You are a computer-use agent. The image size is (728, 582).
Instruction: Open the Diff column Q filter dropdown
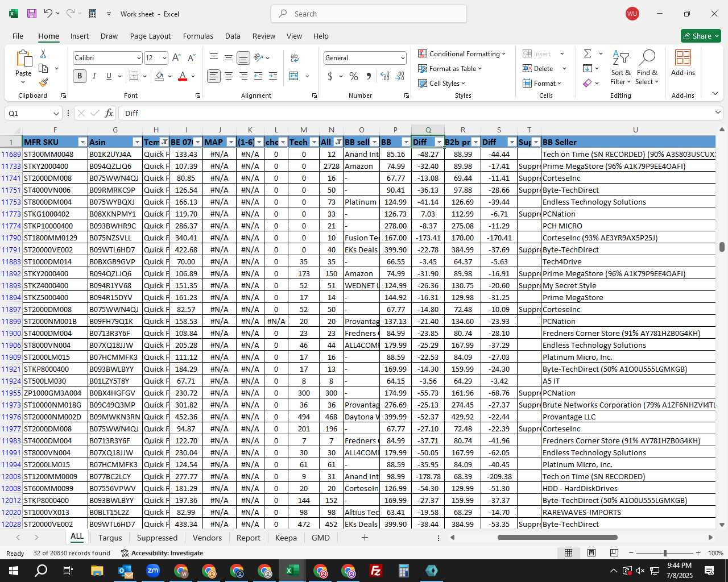(x=439, y=142)
